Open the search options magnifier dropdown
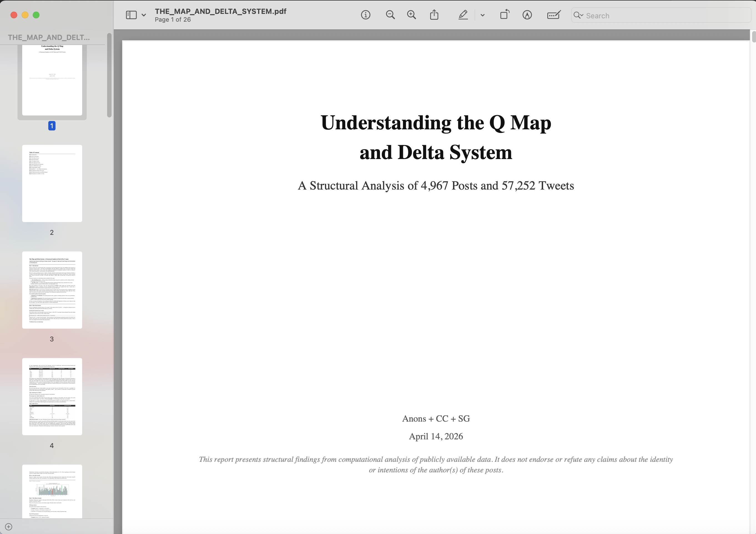Viewport: 756px width, 534px height. pyautogui.click(x=578, y=15)
